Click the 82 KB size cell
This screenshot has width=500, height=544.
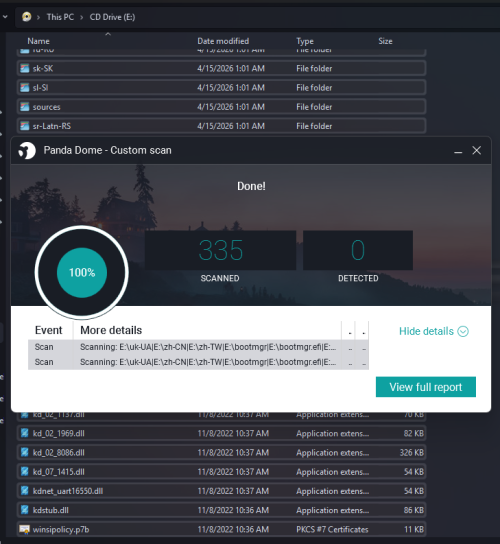click(414, 433)
